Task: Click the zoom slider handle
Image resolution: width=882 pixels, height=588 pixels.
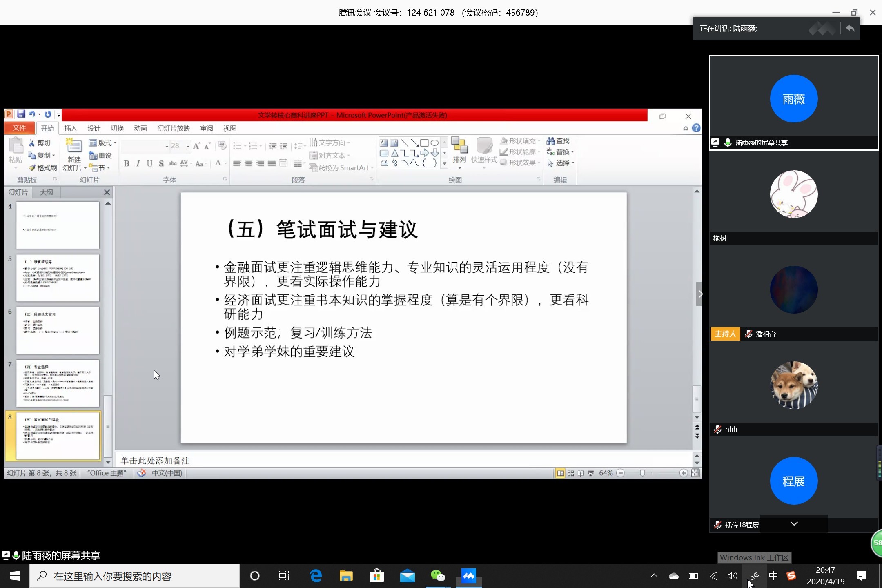Action: click(x=642, y=473)
